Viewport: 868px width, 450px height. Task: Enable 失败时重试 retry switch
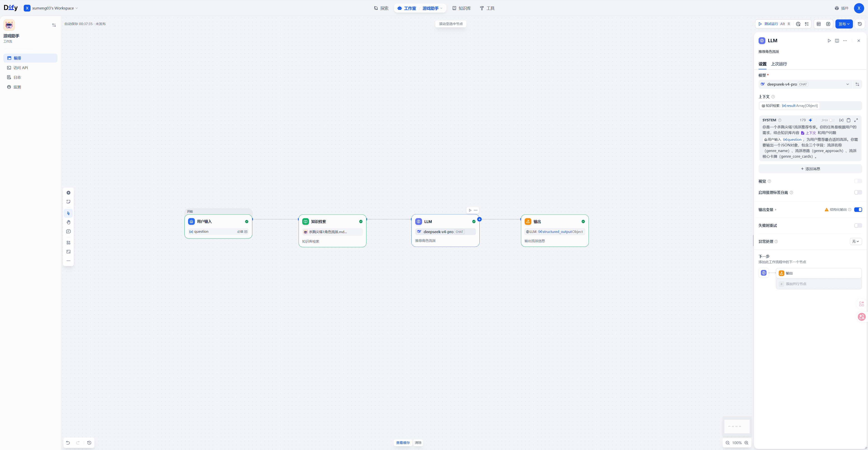click(x=858, y=225)
